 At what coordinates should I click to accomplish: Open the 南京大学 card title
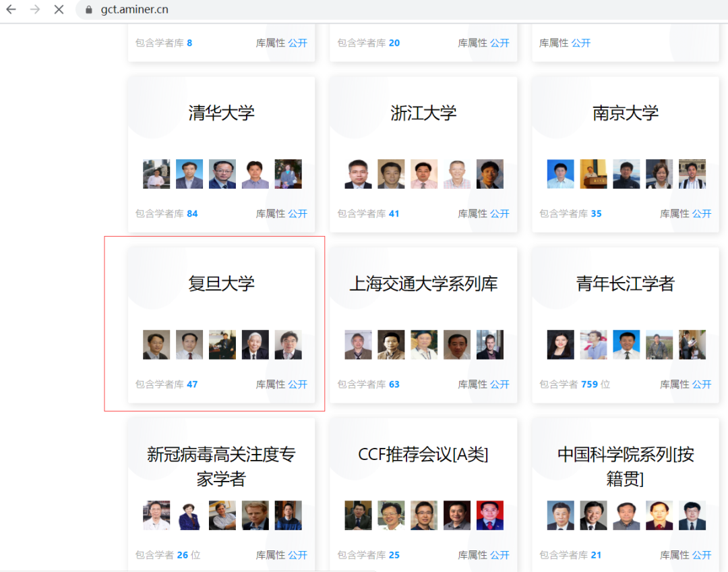point(626,113)
